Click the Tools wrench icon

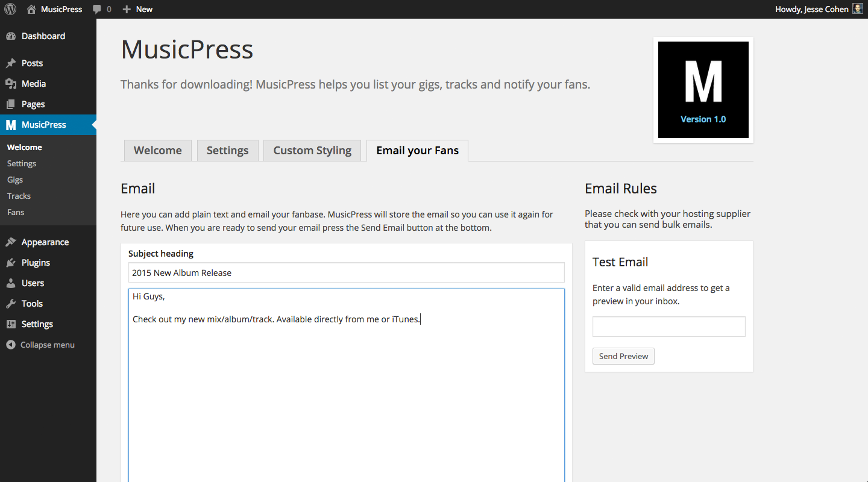11,304
